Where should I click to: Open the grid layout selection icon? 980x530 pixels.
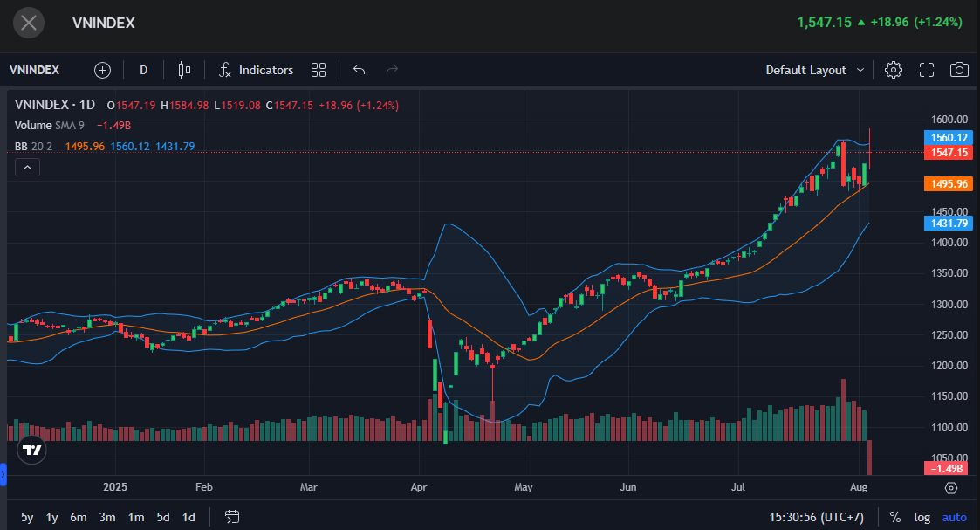point(318,70)
